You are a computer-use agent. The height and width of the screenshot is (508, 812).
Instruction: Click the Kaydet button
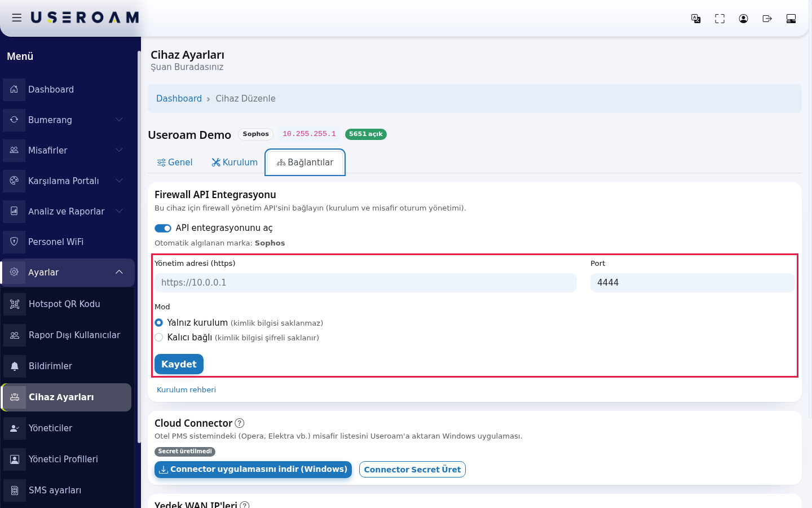(x=179, y=364)
